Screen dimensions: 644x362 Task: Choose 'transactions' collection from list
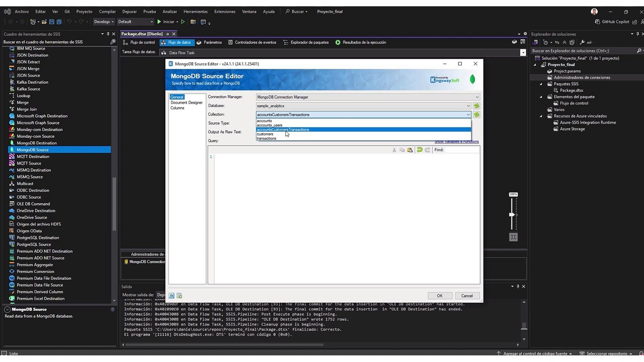click(364, 138)
